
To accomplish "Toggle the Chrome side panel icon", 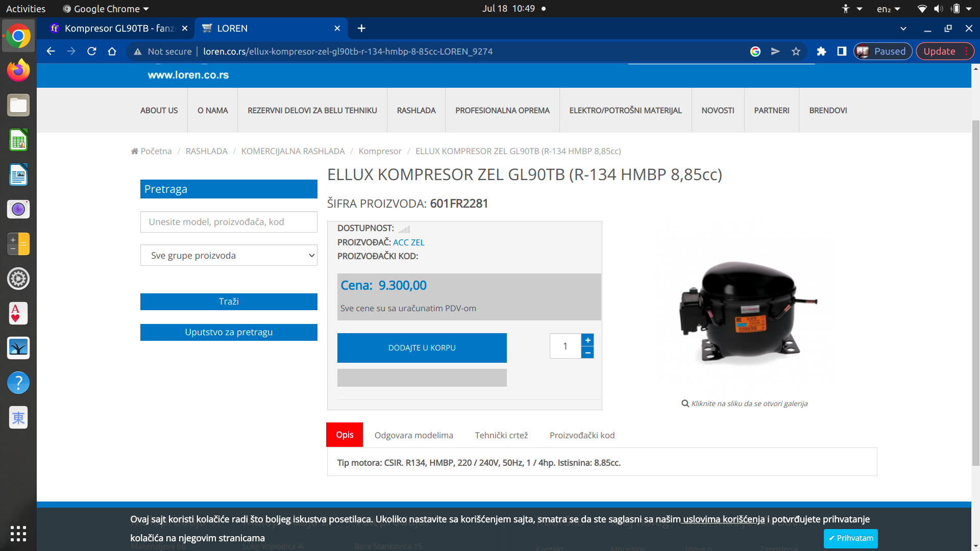I will point(842,51).
